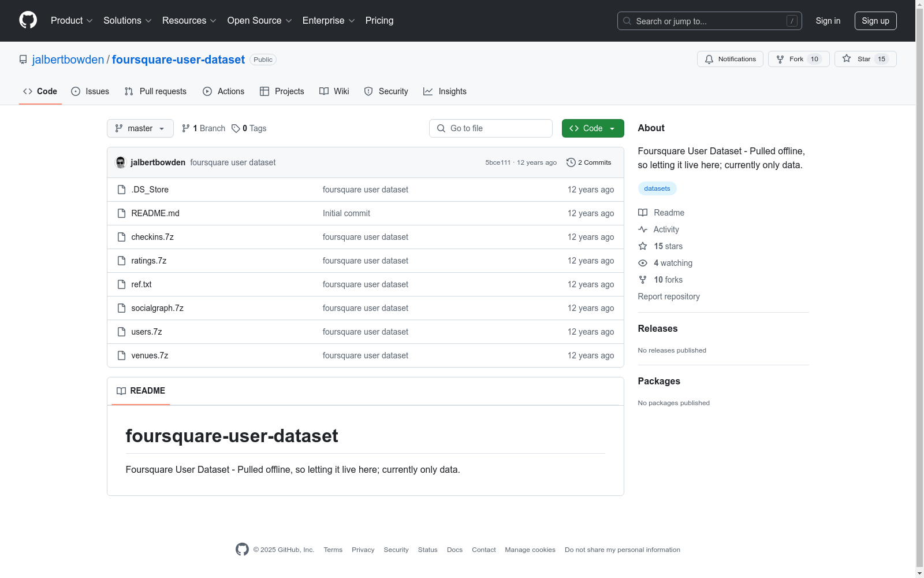Click the repository icon beside jalbertbowden
Image resolution: width=924 pixels, height=578 pixels.
(x=23, y=60)
